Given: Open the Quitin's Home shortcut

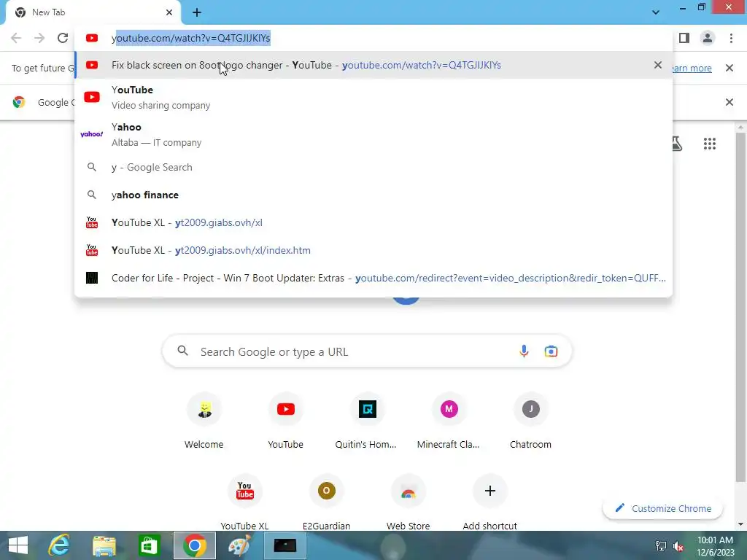Looking at the screenshot, I should (x=367, y=421).
